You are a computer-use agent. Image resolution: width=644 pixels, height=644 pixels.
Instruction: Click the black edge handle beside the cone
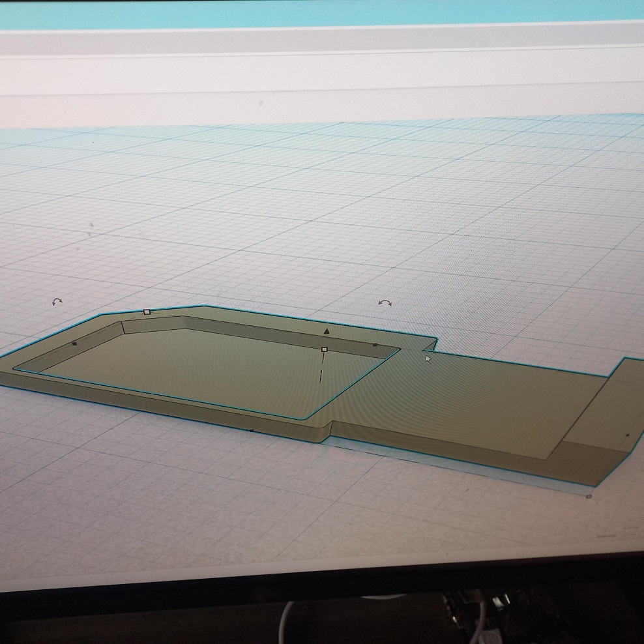coord(375,345)
